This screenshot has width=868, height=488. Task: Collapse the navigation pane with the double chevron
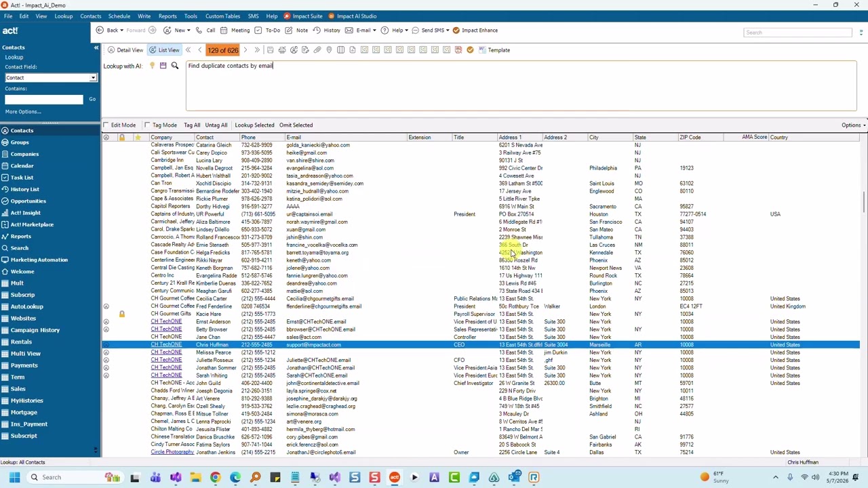pyautogui.click(x=96, y=47)
